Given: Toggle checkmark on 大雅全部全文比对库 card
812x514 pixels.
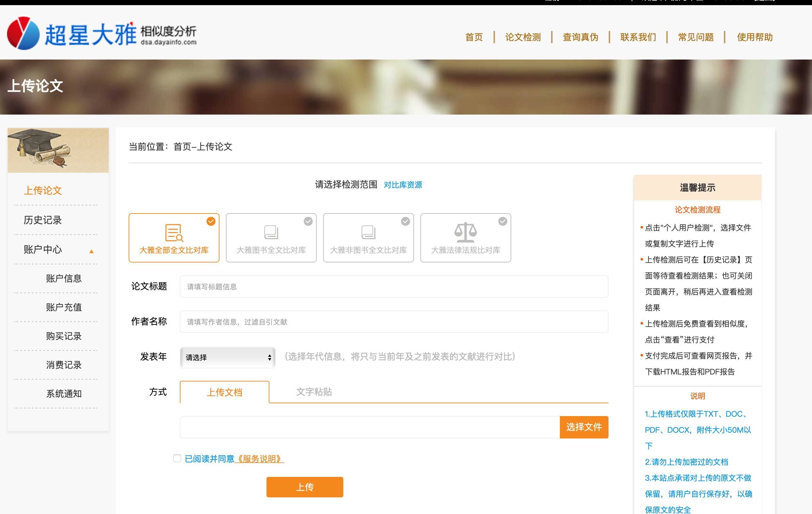Looking at the screenshot, I should [211, 221].
